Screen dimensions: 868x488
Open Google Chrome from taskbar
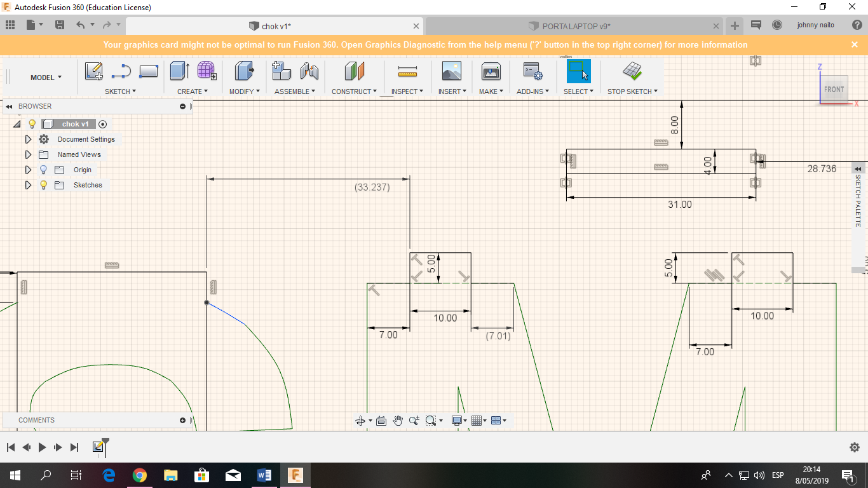click(x=140, y=475)
